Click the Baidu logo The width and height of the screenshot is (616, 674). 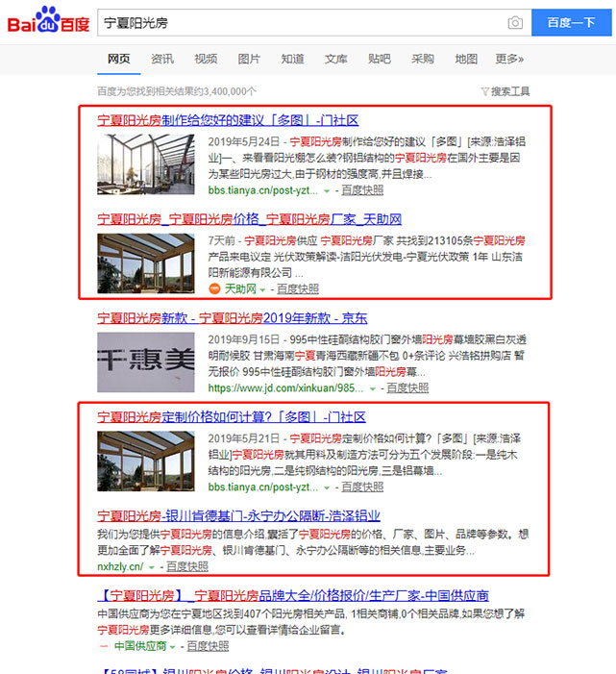tap(49, 20)
